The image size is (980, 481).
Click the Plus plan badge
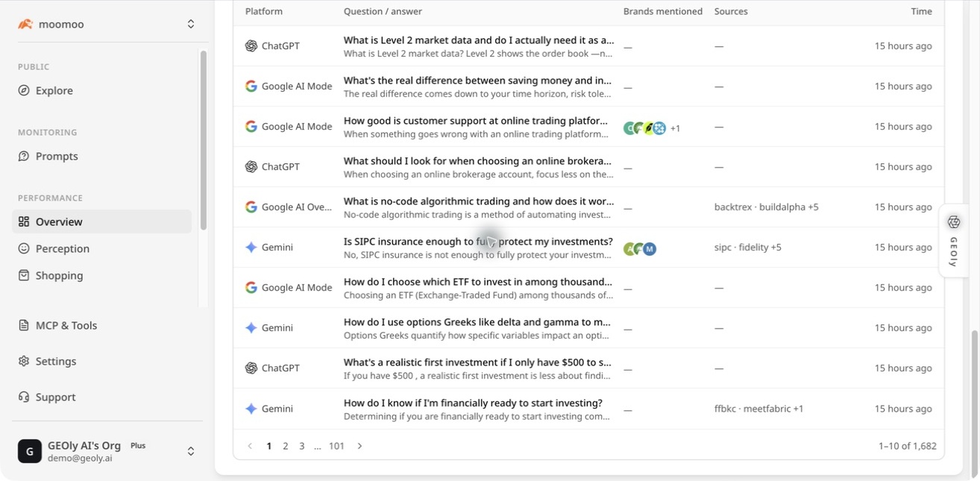(138, 445)
